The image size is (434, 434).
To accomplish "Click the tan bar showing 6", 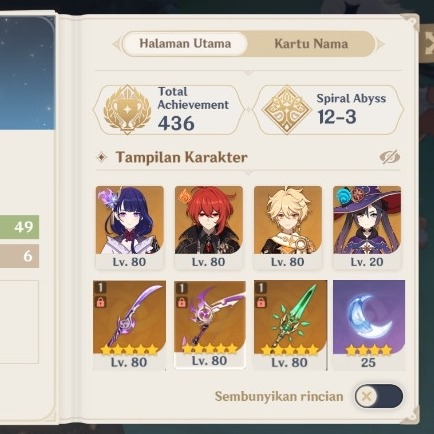I will pyautogui.click(x=19, y=256).
